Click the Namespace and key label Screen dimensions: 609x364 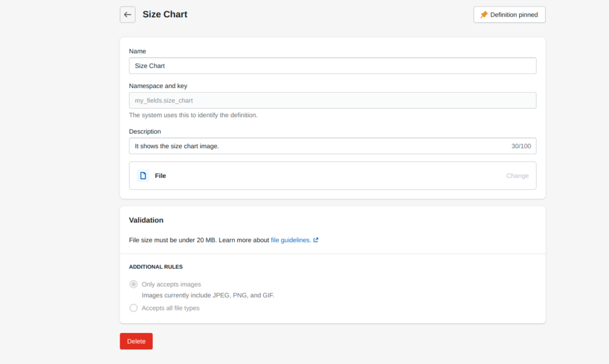158,86
